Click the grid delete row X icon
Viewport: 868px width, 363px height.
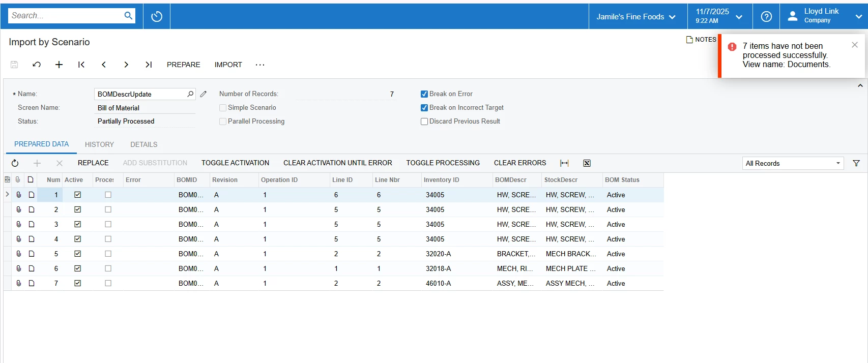click(60, 163)
